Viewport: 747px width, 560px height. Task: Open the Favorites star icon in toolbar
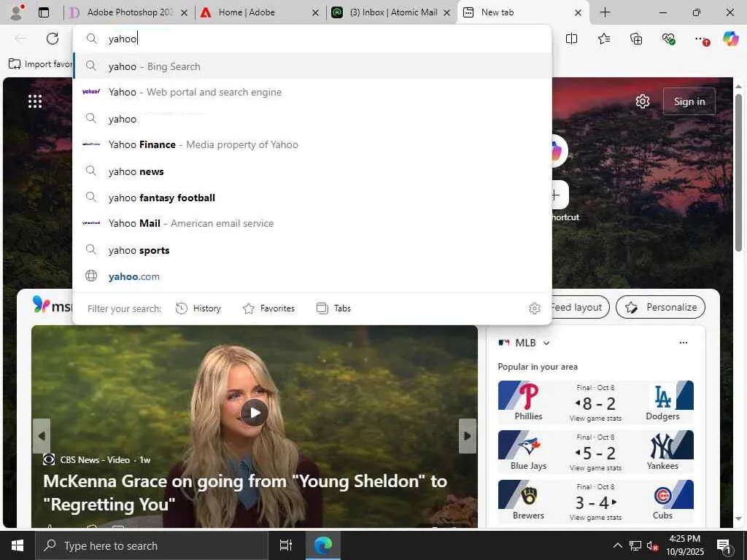click(x=603, y=39)
